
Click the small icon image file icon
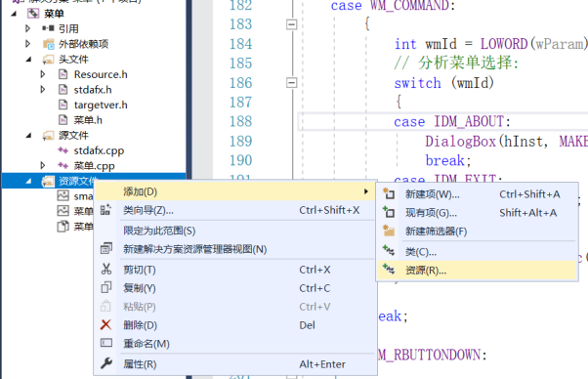[63, 195]
